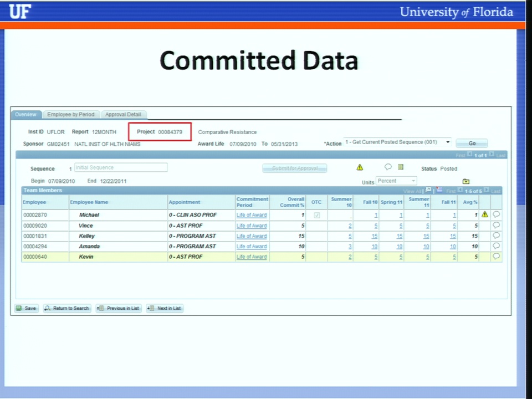
Task: Open the green notes icon beside Status
Action: [401, 167]
